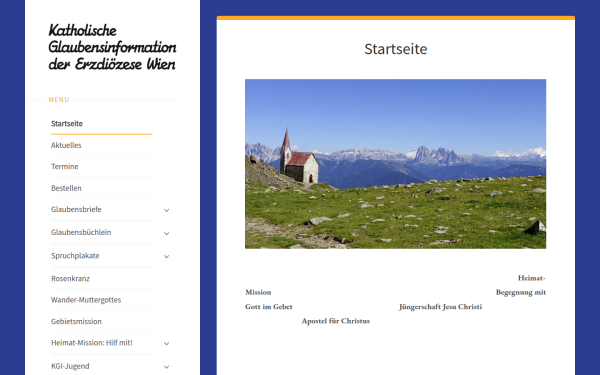Open the Glaubensbriefe menu link
600x375 pixels.
pos(76,209)
